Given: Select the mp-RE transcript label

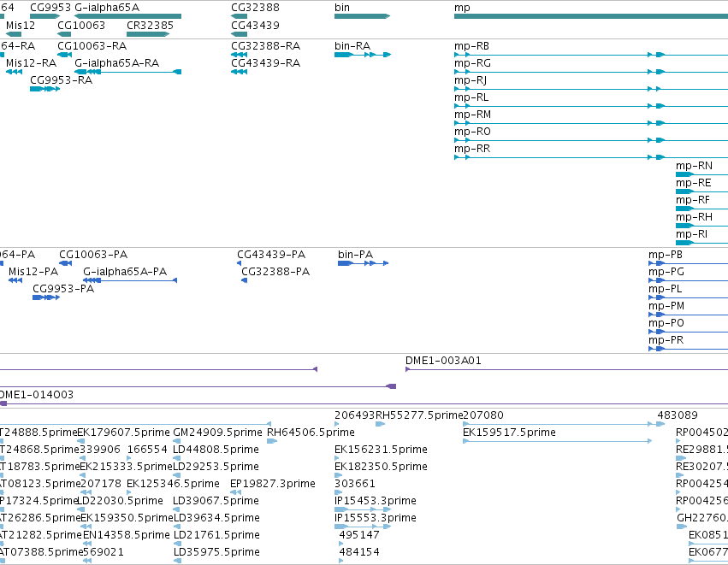Looking at the screenshot, I should tap(694, 183).
